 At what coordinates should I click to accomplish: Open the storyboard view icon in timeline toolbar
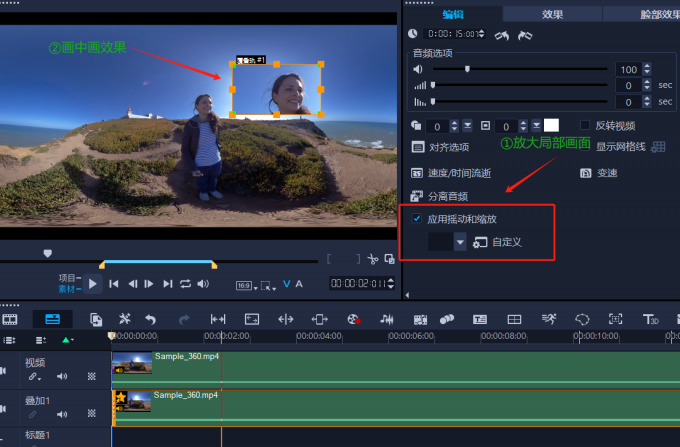11,319
